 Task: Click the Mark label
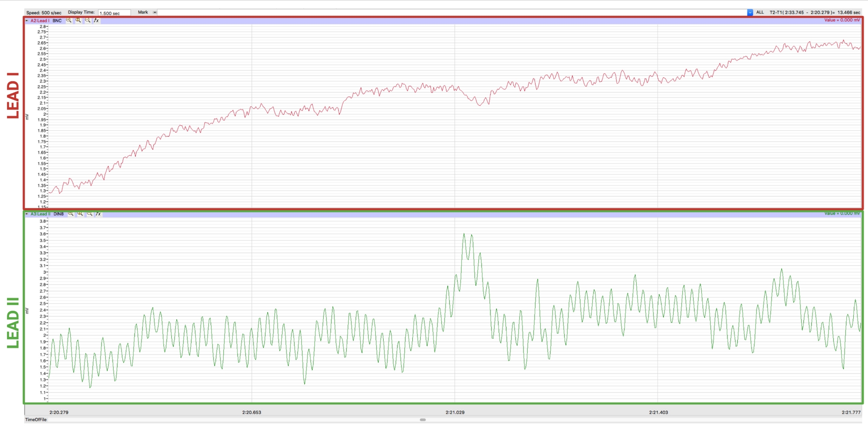143,12
